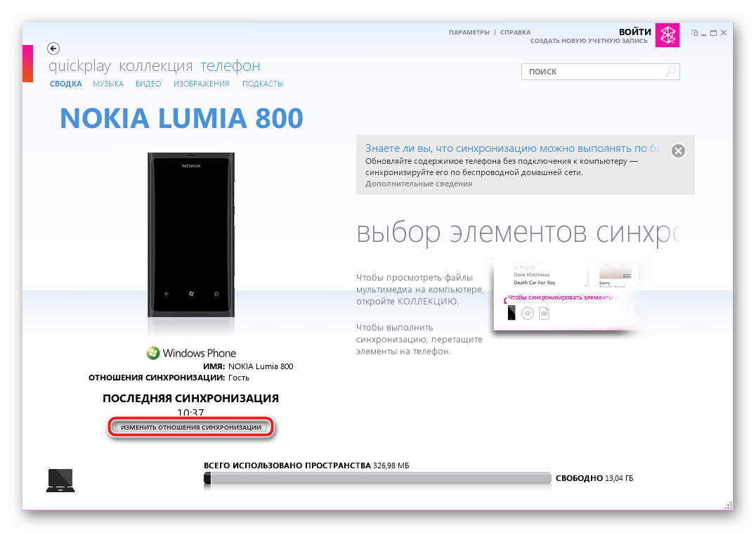Viewport: 756px width, 533px height.
Task: Click ИЗМЕНИТЬ ОТНОШЕНИЯ СИНХРОНИЗАЦИИ button
Action: coord(191,428)
